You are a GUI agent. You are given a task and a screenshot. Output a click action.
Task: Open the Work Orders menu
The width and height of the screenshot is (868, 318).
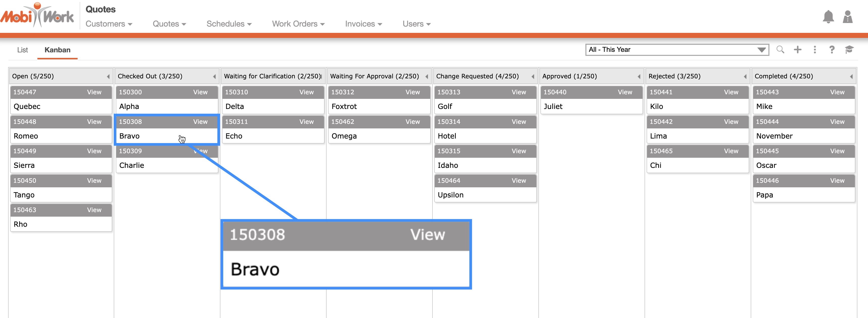point(298,24)
